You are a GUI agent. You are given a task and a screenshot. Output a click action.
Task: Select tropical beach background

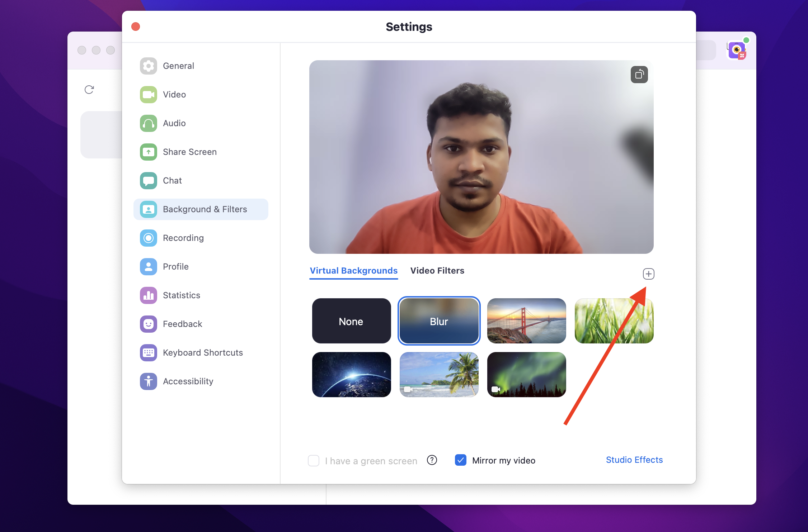point(438,375)
